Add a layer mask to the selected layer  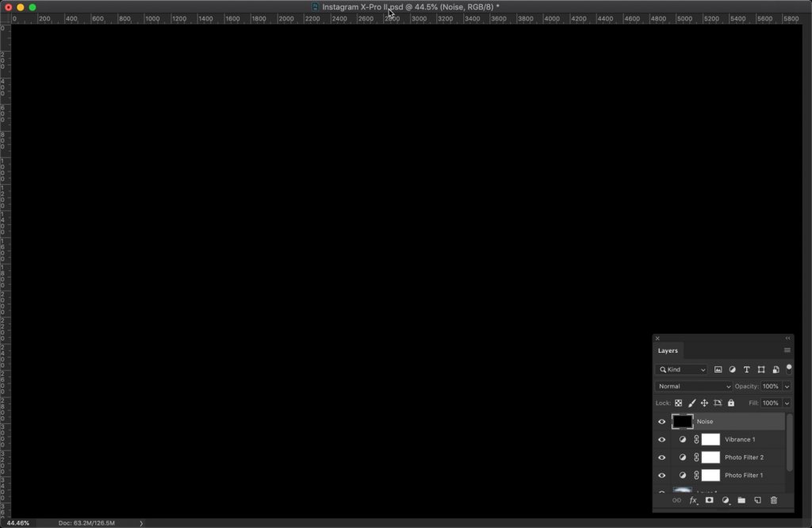[709, 500]
